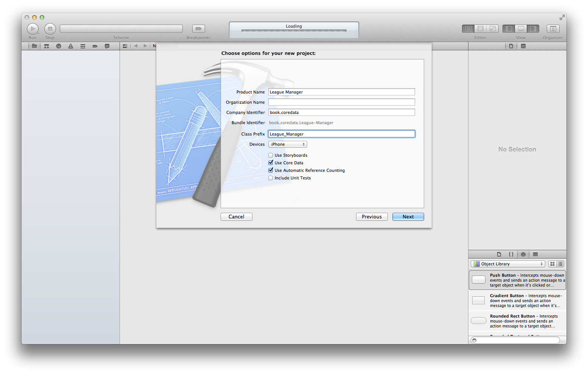Screen dimensions: 588x374
Task: Open the Log navigator speech bubble icon
Action: pos(107,46)
